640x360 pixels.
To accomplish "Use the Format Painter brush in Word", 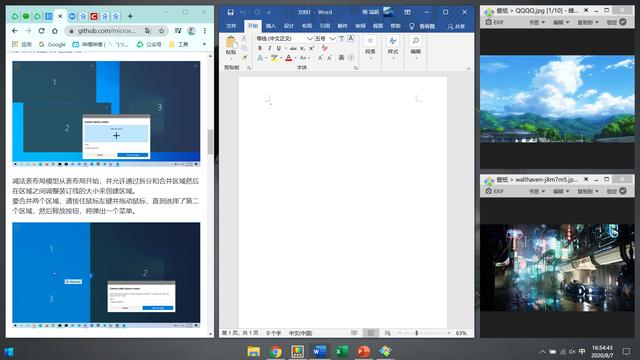I will click(x=244, y=58).
